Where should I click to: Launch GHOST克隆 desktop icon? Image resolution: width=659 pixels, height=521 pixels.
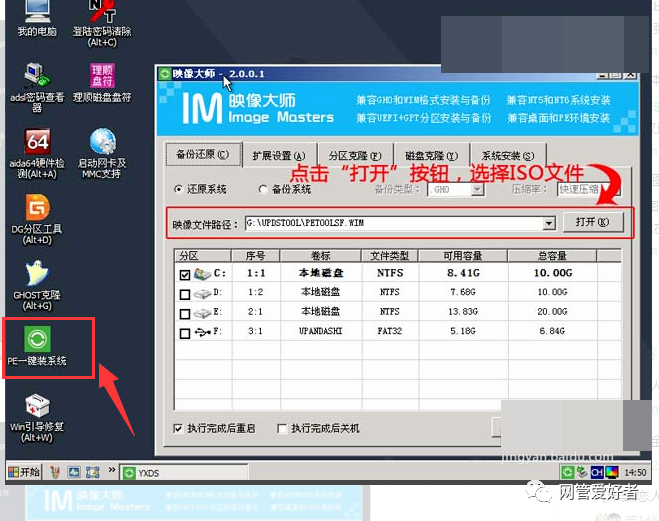pos(37,286)
